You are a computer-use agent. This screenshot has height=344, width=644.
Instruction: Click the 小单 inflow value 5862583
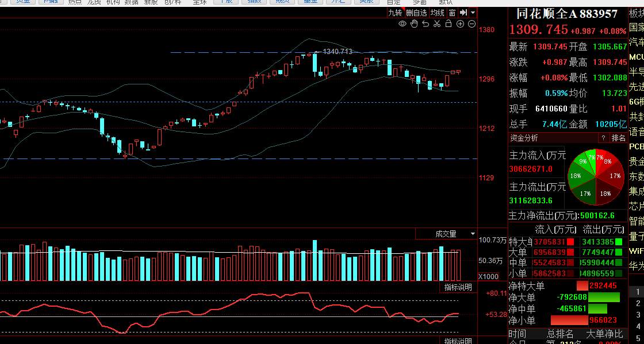pyautogui.click(x=549, y=273)
